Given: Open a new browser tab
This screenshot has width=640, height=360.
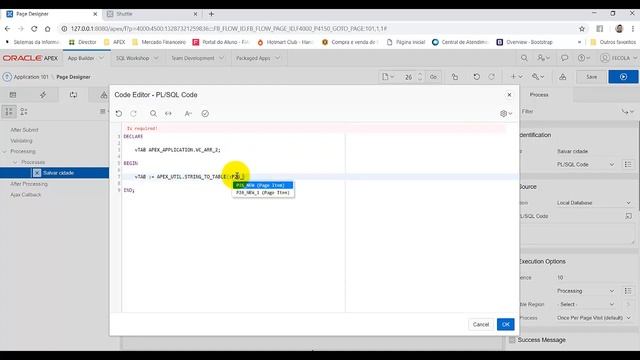Looking at the screenshot, I should [x=211, y=14].
